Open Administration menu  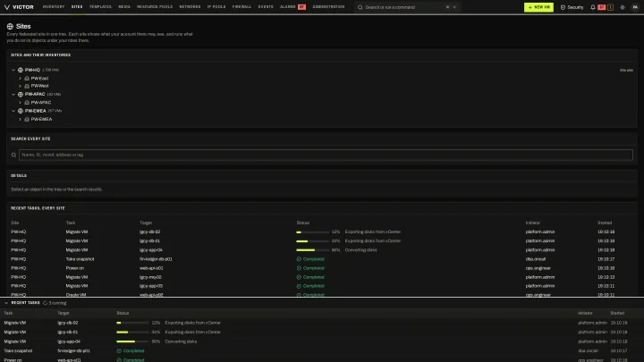(328, 7)
